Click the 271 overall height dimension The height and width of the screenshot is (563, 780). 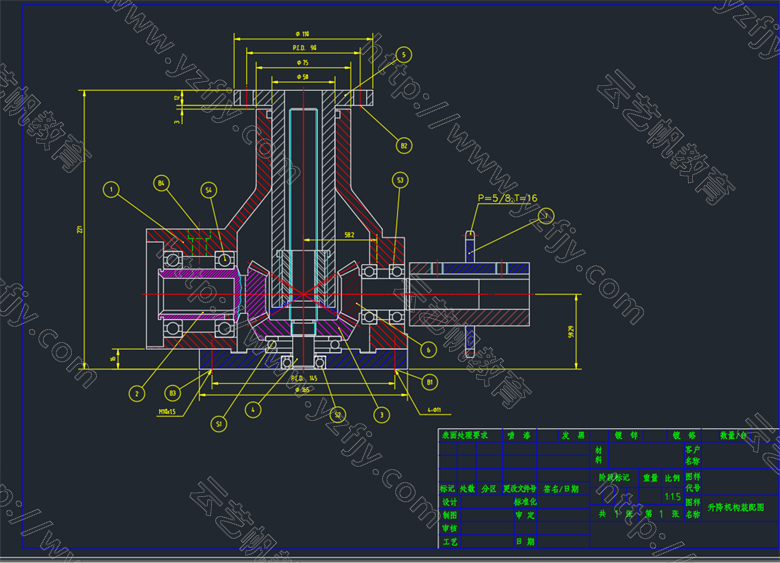(x=80, y=230)
